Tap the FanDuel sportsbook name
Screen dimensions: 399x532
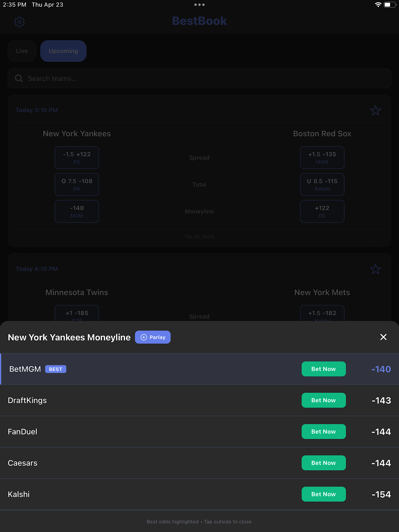point(23,432)
